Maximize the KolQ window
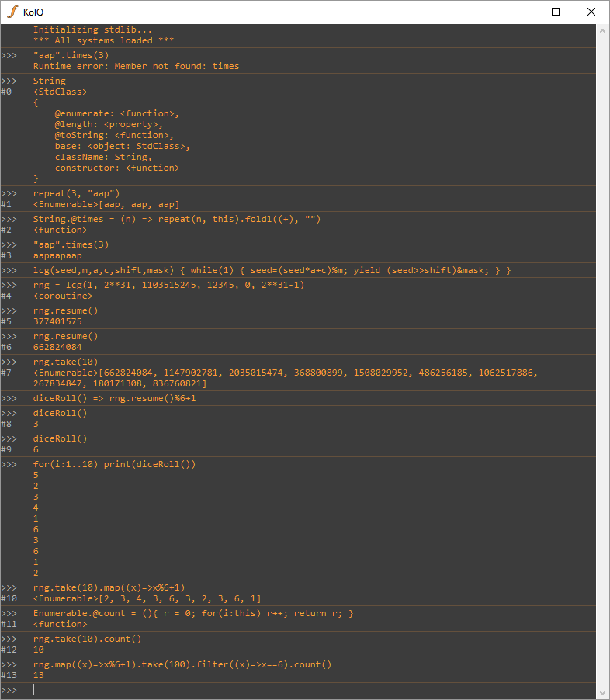The height and width of the screenshot is (700, 610). pyautogui.click(x=556, y=12)
